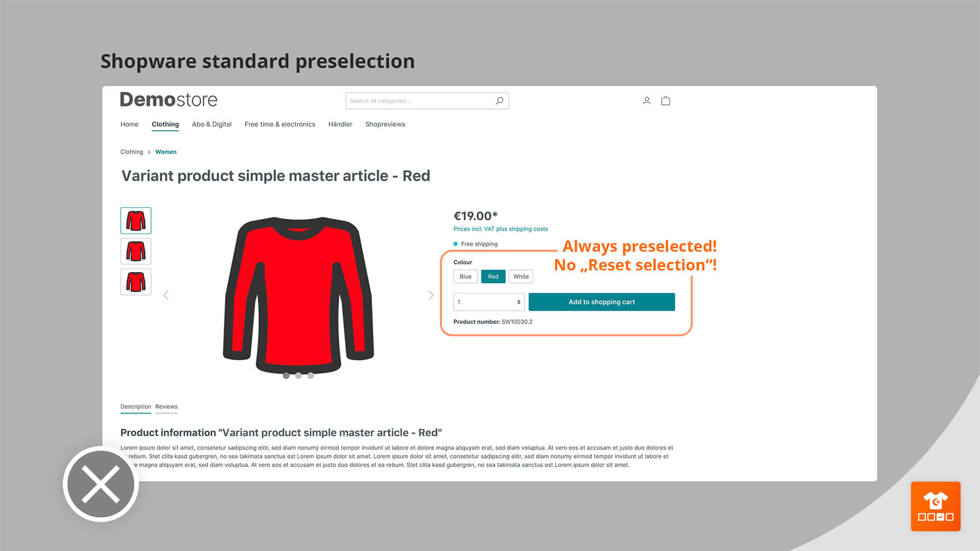Click Add to shopping cart button
The width and height of the screenshot is (980, 551).
click(x=602, y=302)
